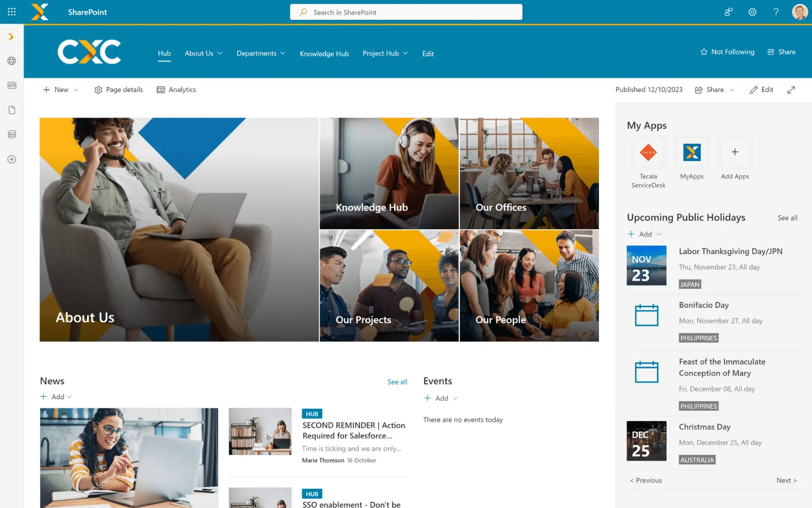The width and height of the screenshot is (812, 508).
Task: Click the AUSTRALIA tag on Christmas Day
Action: [697, 460]
